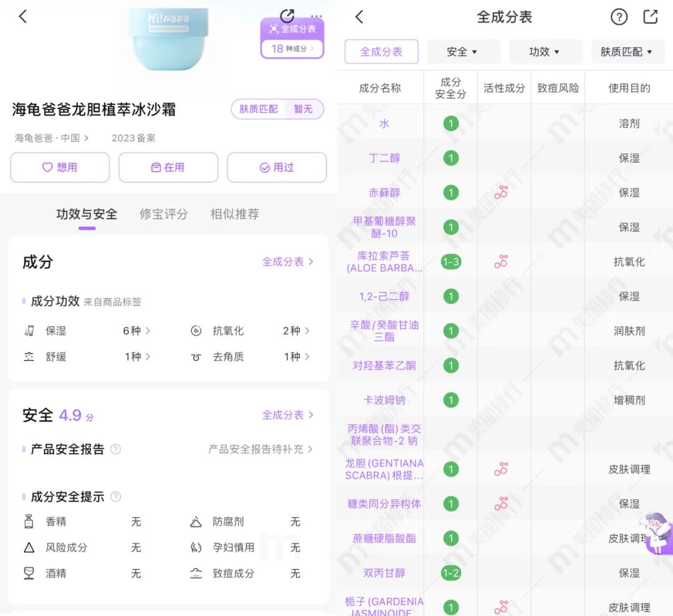This screenshot has width=673, height=616.
Task: Open the 18 种成分 badge
Action: 292,49
